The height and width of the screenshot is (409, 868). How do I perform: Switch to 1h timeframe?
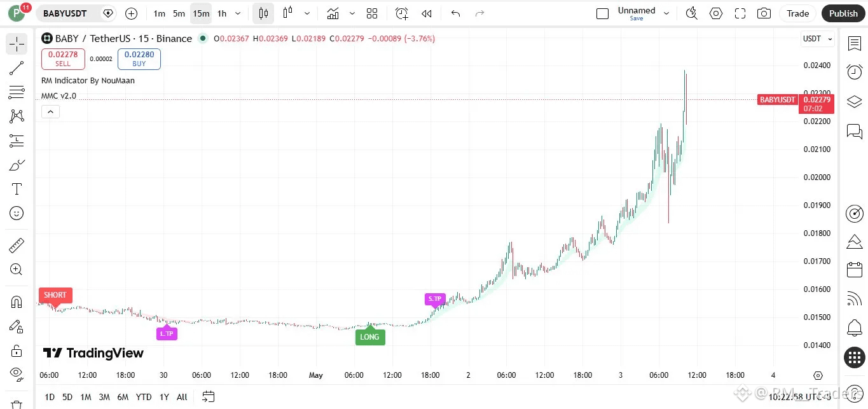pos(222,13)
